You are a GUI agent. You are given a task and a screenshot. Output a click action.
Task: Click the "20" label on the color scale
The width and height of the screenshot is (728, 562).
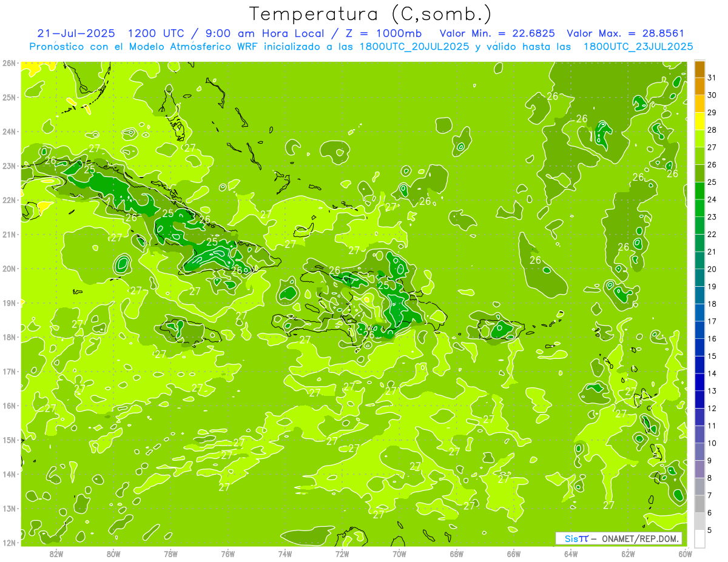pyautogui.click(x=712, y=269)
